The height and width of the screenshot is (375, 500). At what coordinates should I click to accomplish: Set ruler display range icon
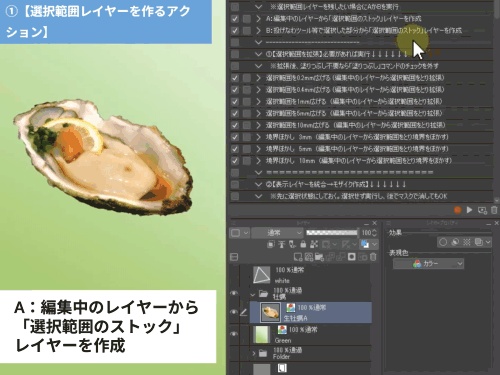pyautogui.click(x=346, y=244)
